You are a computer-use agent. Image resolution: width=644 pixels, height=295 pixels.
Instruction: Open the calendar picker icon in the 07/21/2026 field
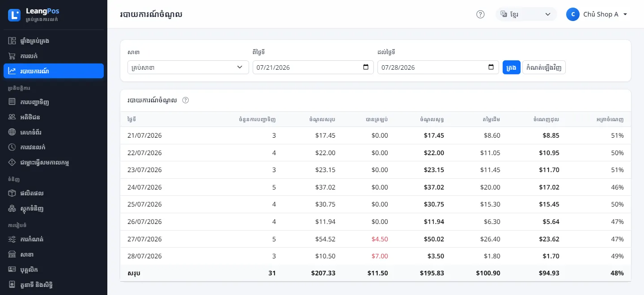(x=366, y=67)
